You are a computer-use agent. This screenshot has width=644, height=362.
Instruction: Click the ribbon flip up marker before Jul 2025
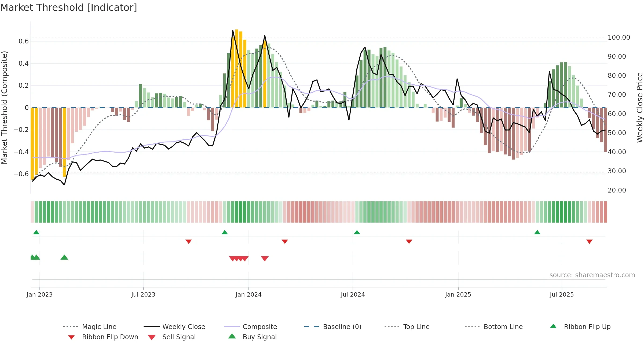tap(537, 232)
